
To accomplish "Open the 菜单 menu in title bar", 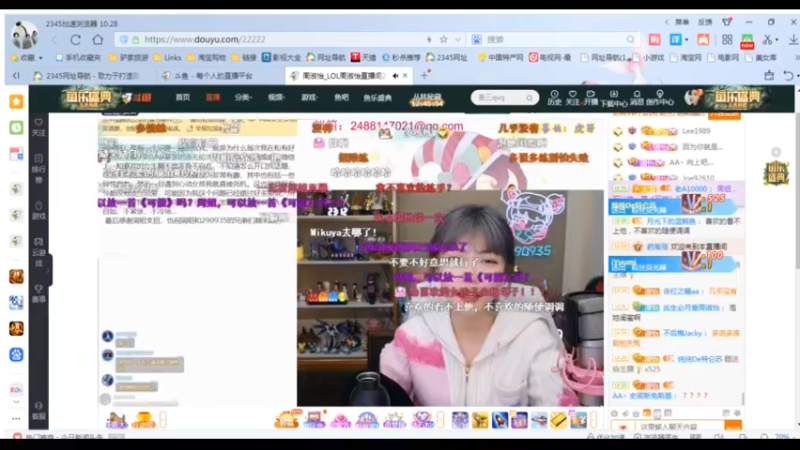I will [x=682, y=22].
